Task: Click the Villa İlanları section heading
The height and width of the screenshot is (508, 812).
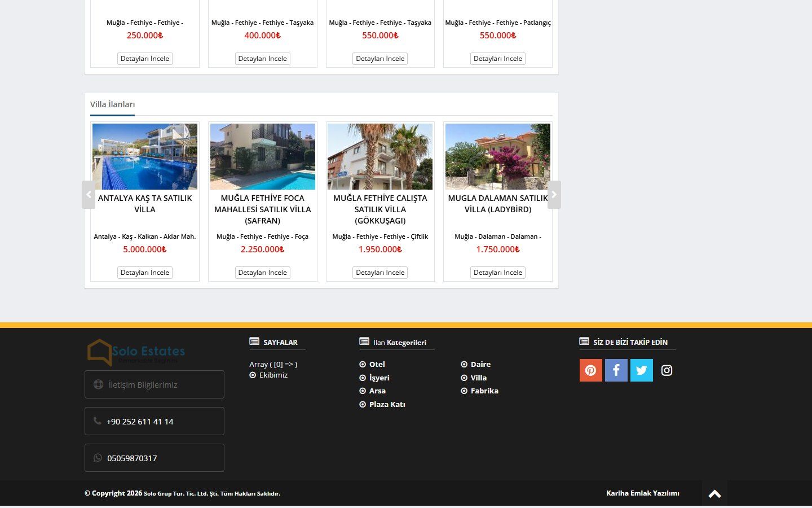Action: (x=113, y=104)
